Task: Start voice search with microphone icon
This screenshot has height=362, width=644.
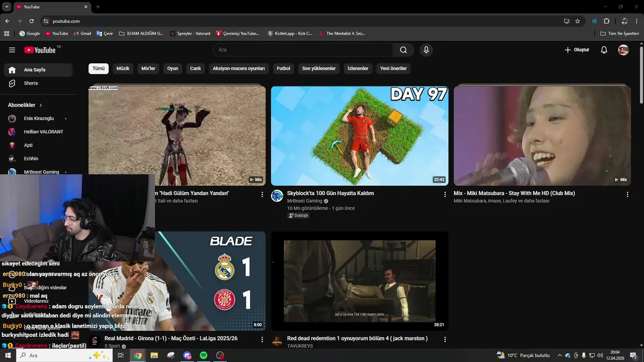Action: [x=426, y=50]
